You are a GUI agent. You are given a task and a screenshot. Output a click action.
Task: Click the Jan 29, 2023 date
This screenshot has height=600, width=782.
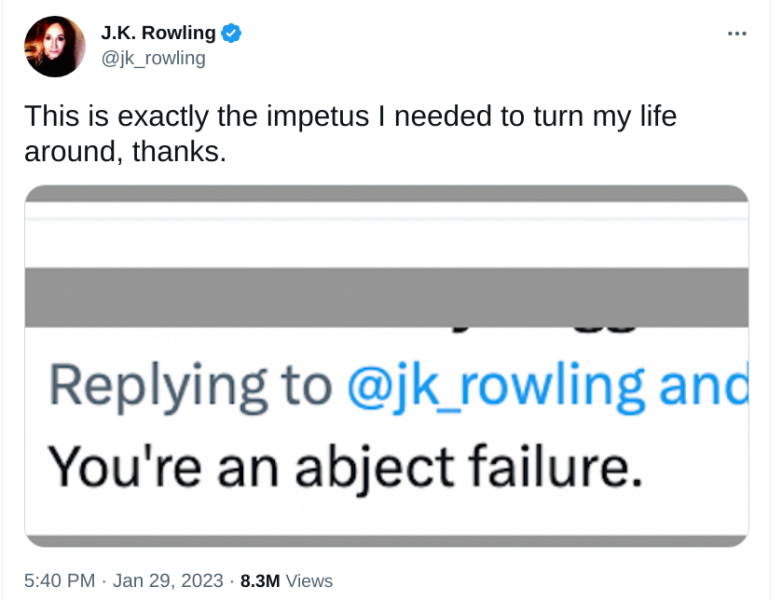pyautogui.click(x=167, y=581)
